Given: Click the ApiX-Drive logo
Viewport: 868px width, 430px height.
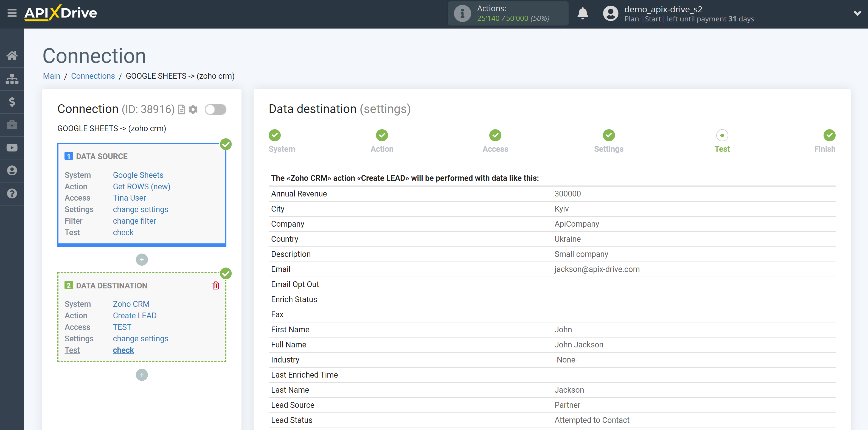Looking at the screenshot, I should (x=61, y=13).
